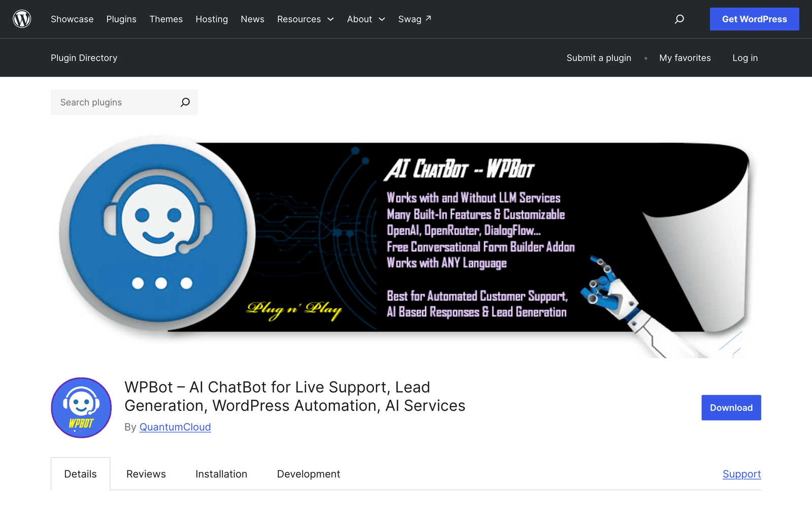This screenshot has width=812, height=508.
Task: Open the QuantumCloud author link
Action: [175, 427]
